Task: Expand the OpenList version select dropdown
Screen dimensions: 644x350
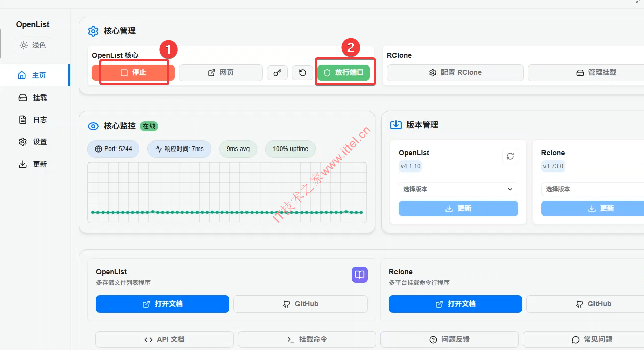Action: [x=458, y=189]
